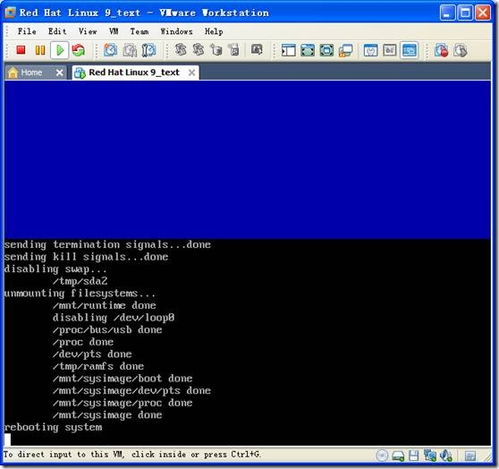This screenshot has width=499, height=469.
Task: Click inside the VM console screen
Action: point(247,263)
